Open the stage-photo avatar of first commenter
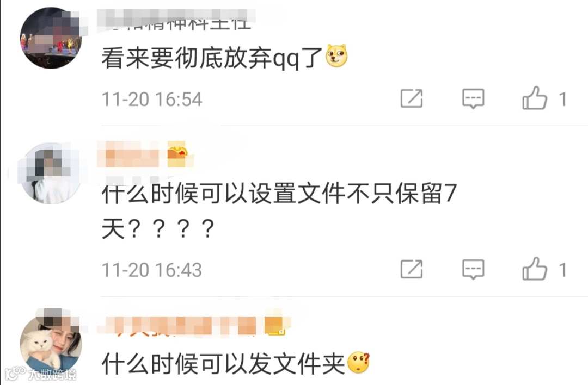The height and width of the screenshot is (385, 588). 51,38
